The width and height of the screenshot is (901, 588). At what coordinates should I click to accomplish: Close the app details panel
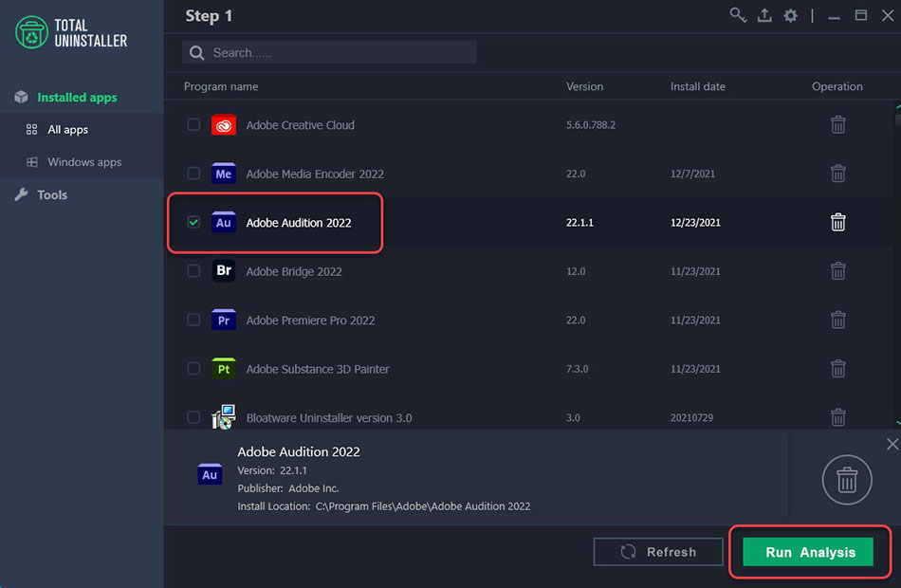point(892,444)
